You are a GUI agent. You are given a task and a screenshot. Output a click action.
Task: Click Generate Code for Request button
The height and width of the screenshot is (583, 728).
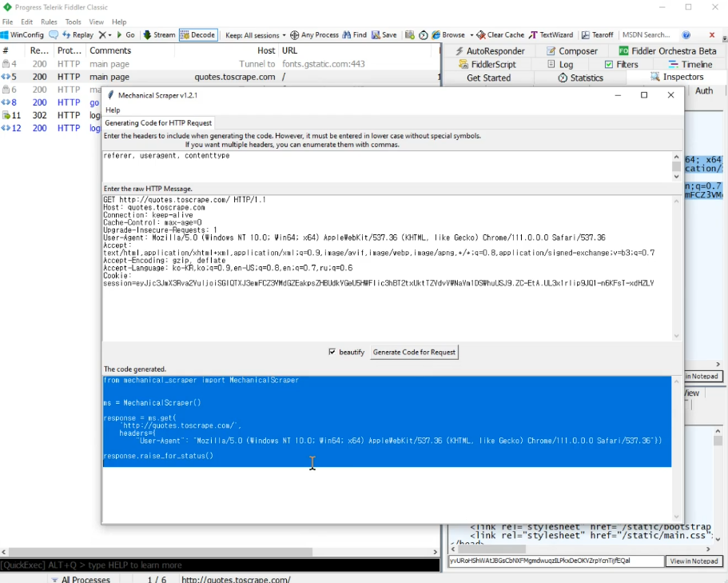point(414,352)
